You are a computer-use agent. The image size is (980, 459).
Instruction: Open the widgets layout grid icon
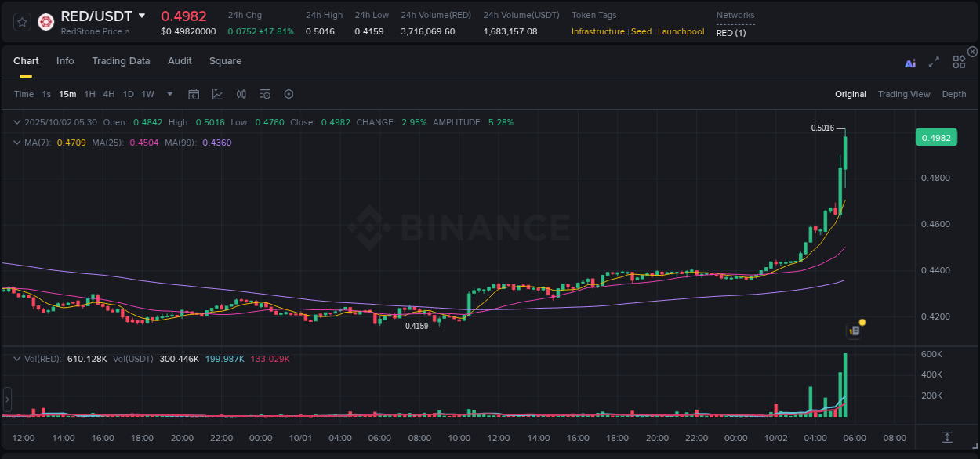tap(959, 61)
